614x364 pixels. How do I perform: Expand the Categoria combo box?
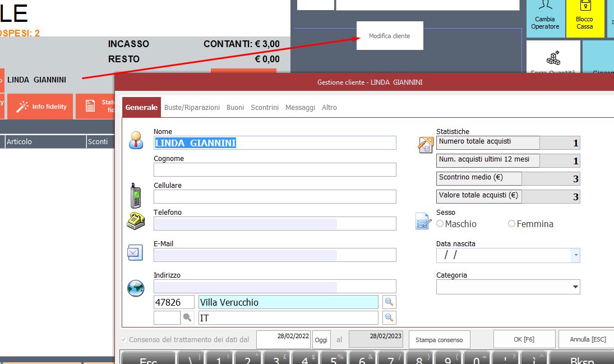(575, 287)
